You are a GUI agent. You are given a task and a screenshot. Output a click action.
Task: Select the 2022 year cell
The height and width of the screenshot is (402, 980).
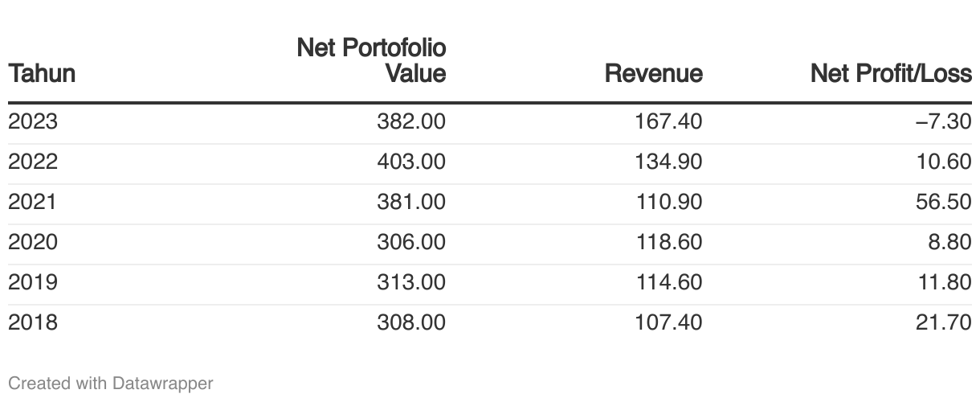(33, 162)
